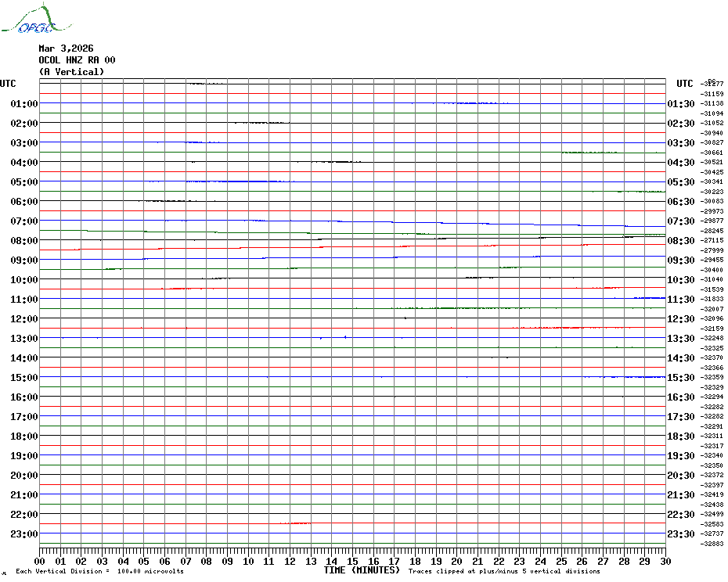Select the 07:00 hour label

[24, 221]
